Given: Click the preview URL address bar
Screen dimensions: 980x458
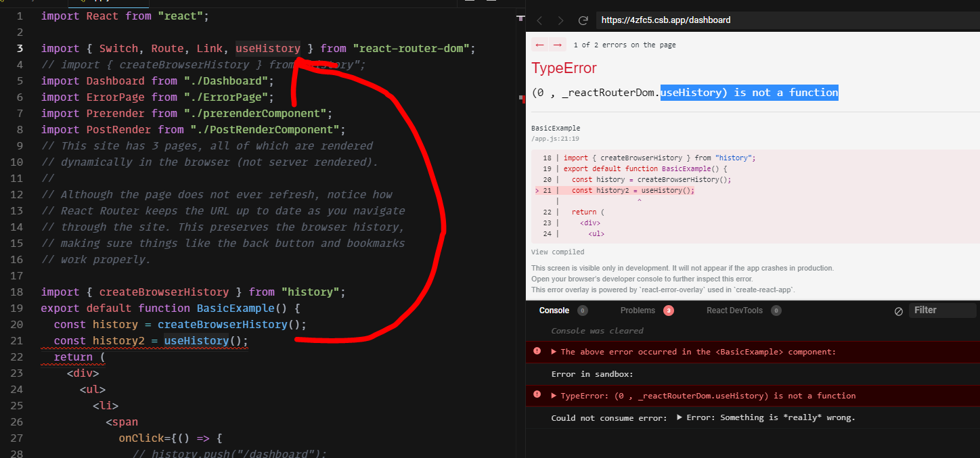Looking at the screenshot, I should pyautogui.click(x=788, y=20).
